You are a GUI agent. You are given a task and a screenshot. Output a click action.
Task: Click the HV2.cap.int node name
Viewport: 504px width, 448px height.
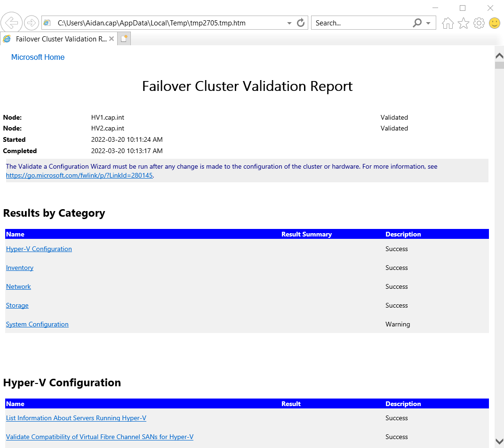(x=108, y=128)
